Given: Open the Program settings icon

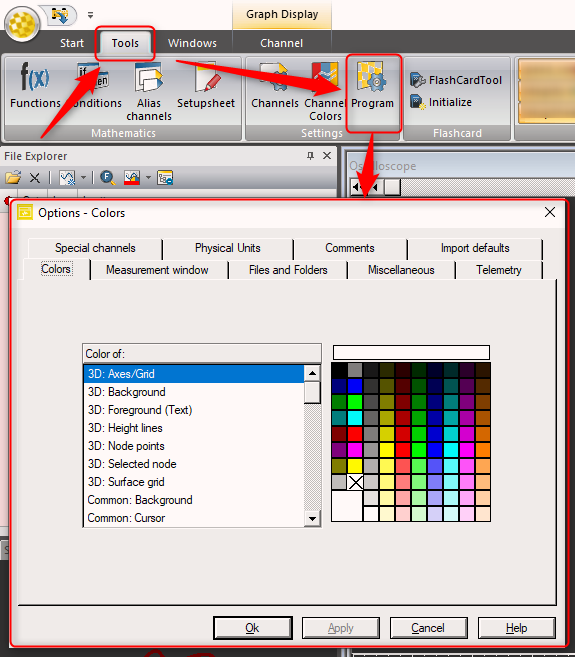Looking at the screenshot, I should tap(372, 85).
